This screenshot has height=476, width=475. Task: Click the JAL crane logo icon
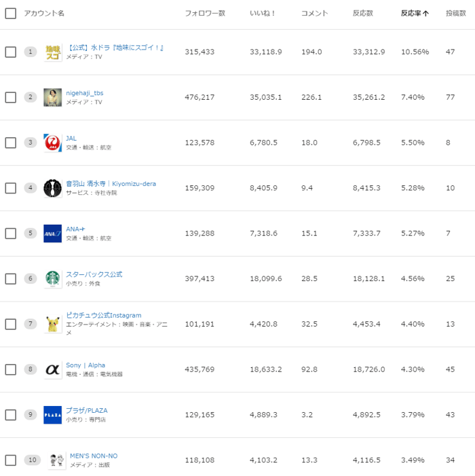(53, 143)
